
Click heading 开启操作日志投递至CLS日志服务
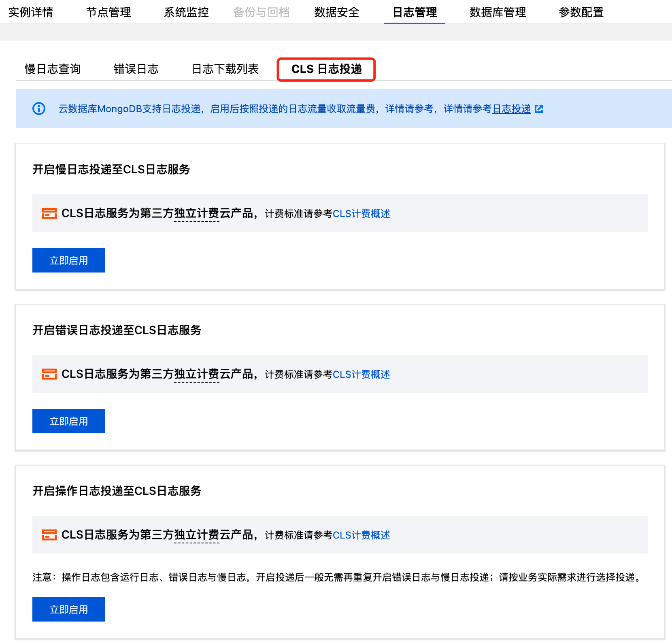[117, 491]
